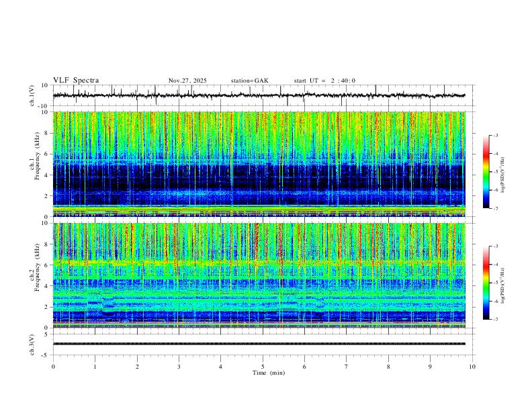Click the ch.1(V) waveform trace

tap(259, 95)
